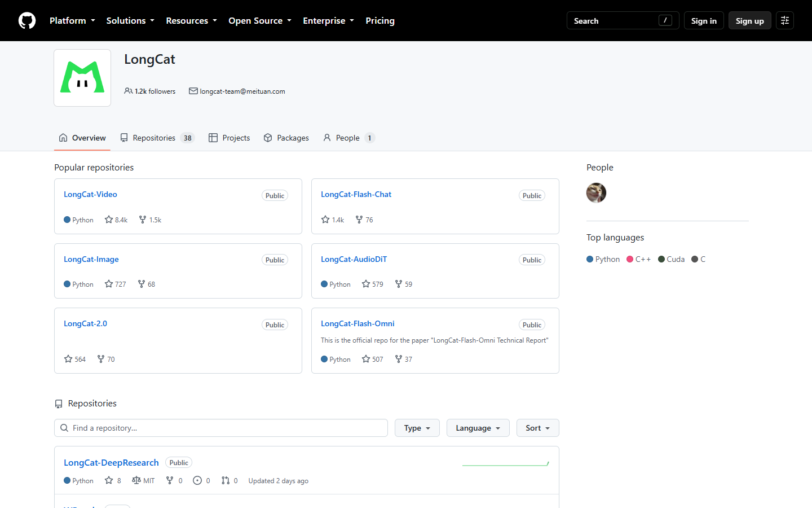Switch to the Projects tab
812x508 pixels.
(x=229, y=138)
